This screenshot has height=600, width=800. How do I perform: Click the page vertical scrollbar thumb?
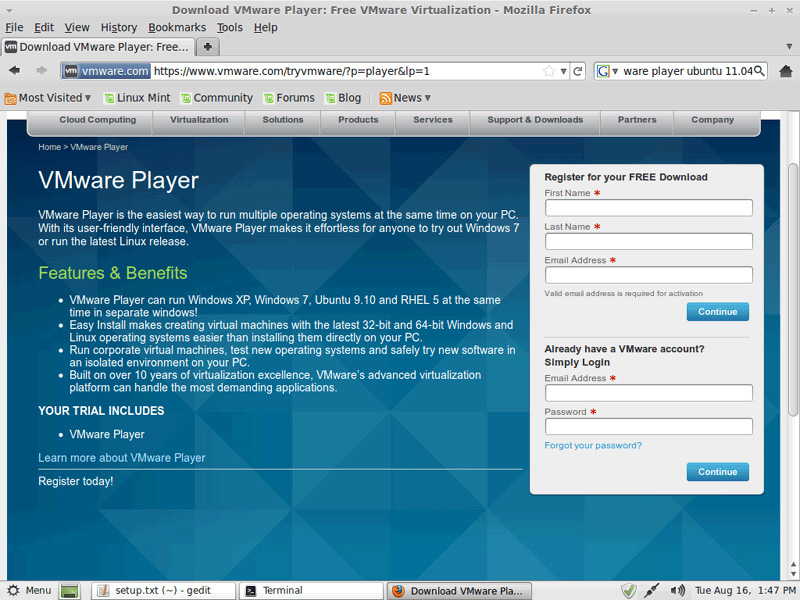point(792,290)
